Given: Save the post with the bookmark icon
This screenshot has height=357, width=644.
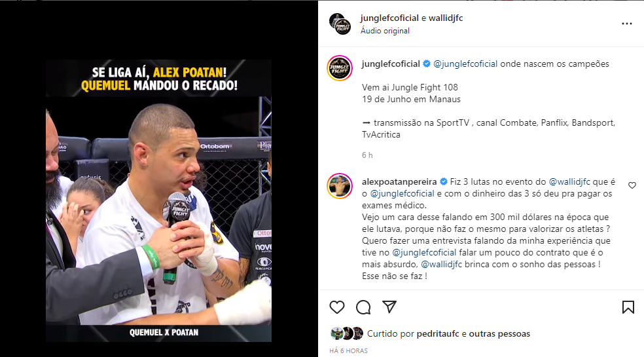Looking at the screenshot, I should coord(628,307).
